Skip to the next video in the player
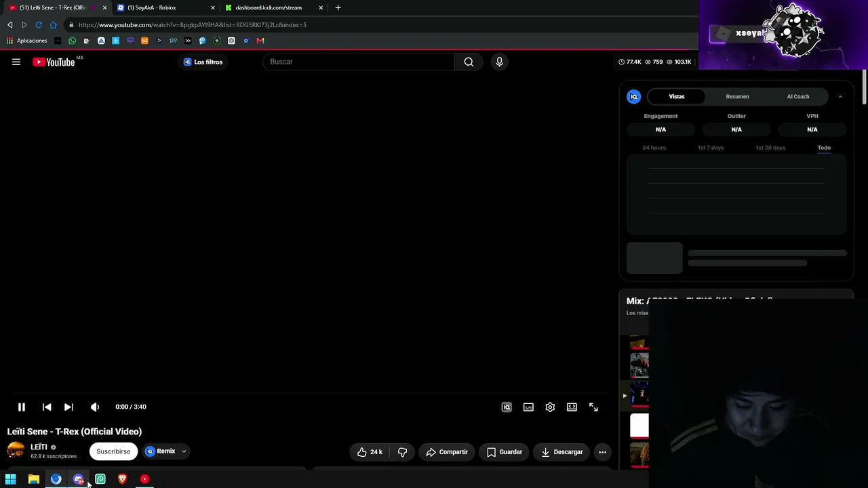This screenshot has height=488, width=868. coord(68,407)
